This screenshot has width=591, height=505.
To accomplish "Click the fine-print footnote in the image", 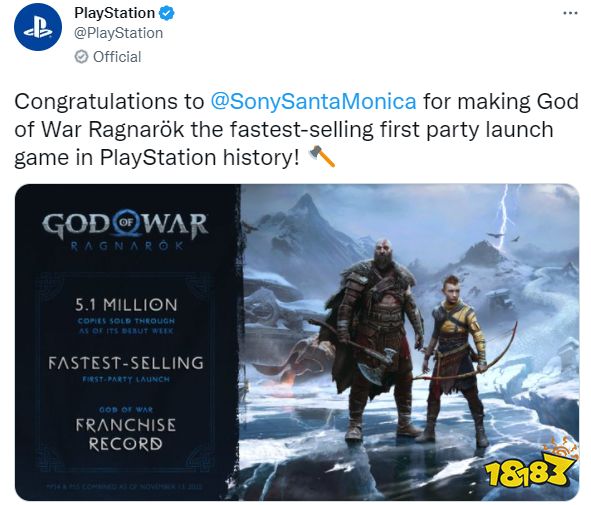I will (x=124, y=486).
